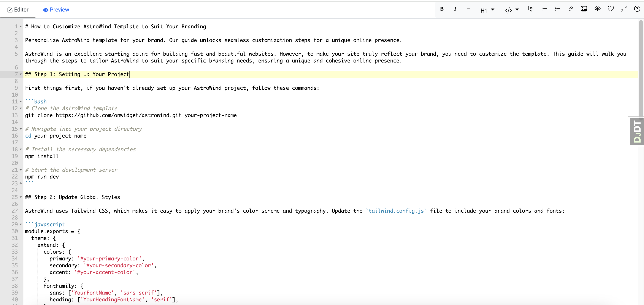
Task: Click the heart icon in the toolbar
Action: coord(611,9)
